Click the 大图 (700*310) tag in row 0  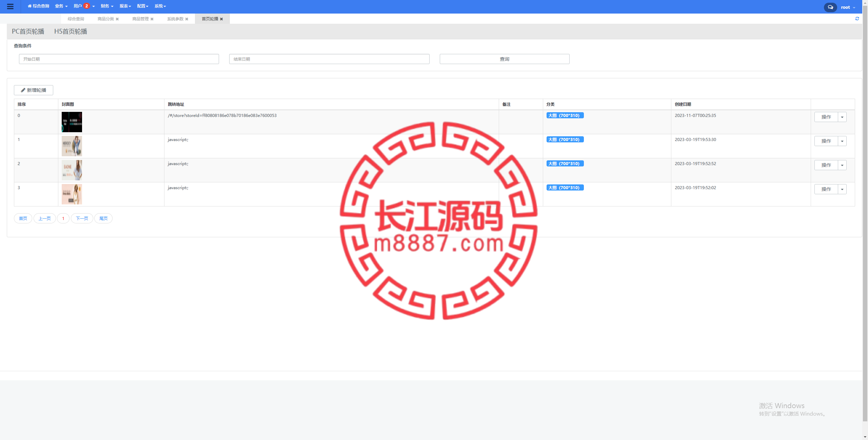pyautogui.click(x=565, y=116)
